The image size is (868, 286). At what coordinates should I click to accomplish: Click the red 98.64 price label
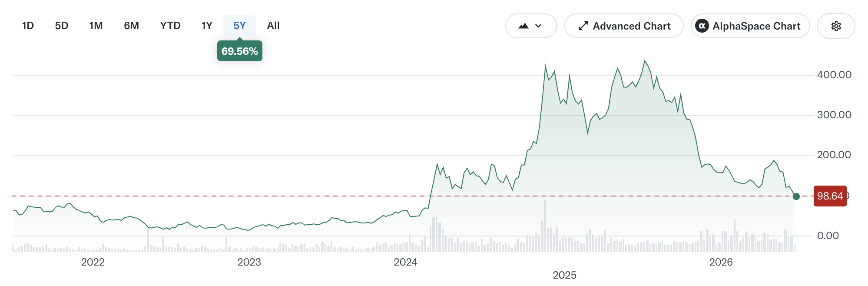[x=830, y=196]
